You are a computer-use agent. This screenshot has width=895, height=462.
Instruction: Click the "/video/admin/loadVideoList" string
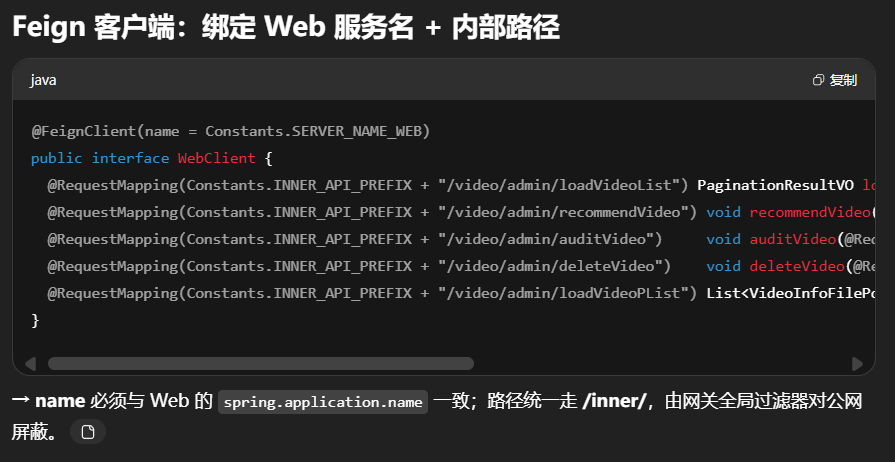point(560,185)
